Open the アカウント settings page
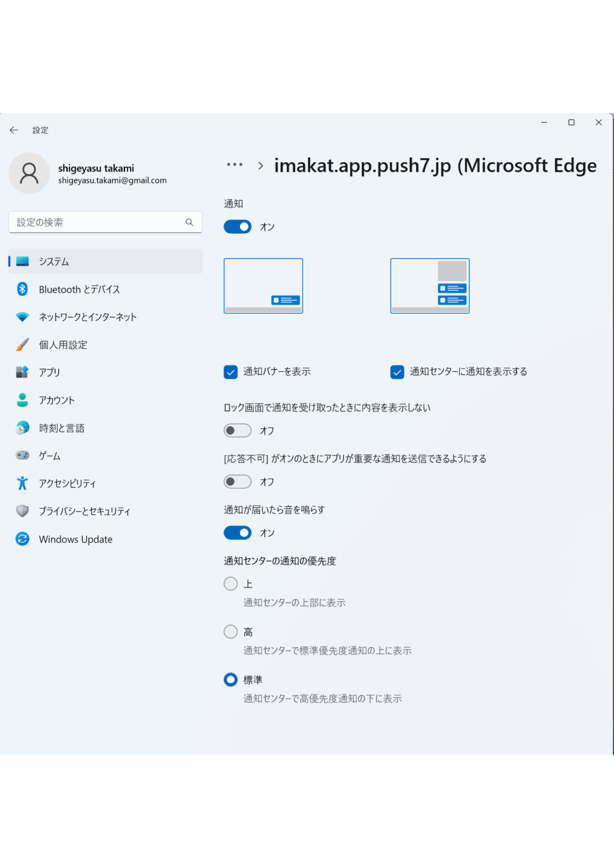Viewport: 614px width, 868px height. [57, 400]
